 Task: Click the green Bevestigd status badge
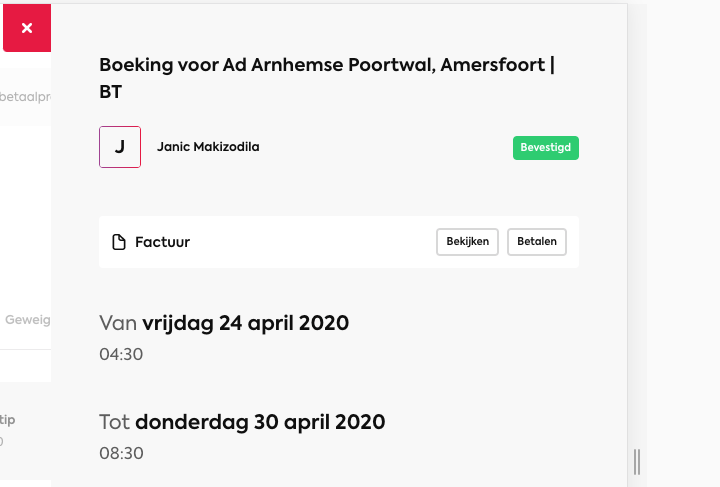pos(546,148)
